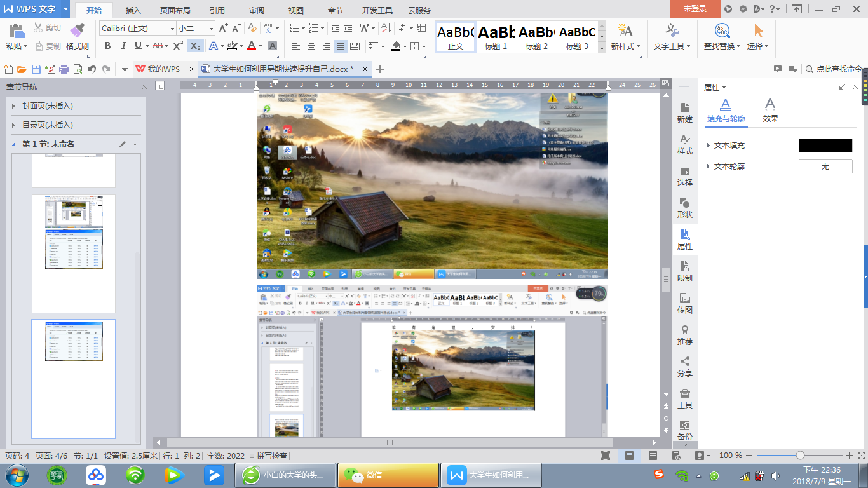Image resolution: width=868 pixels, height=488 pixels.
Task: Open the 形状 shapes sidebar icon
Action: (x=684, y=208)
